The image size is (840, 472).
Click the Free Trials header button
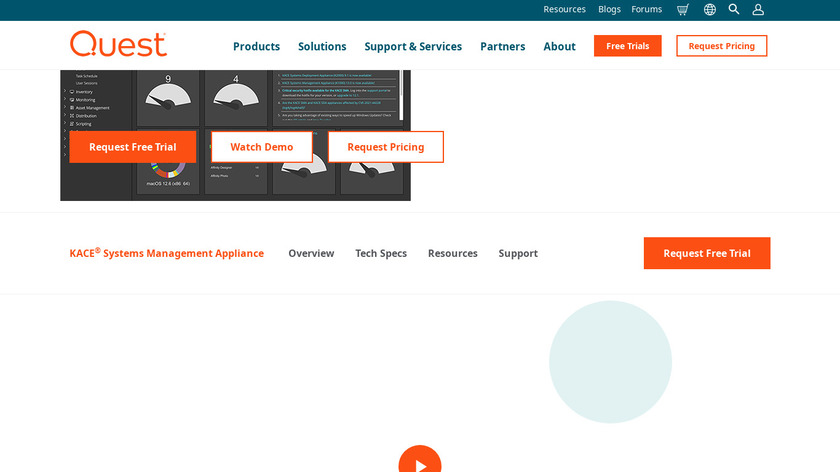[x=627, y=46]
